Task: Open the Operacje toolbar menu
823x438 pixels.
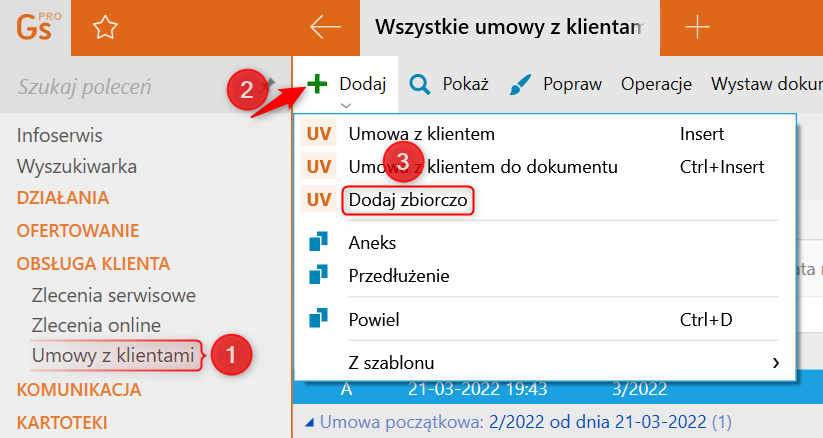Action: (656, 84)
